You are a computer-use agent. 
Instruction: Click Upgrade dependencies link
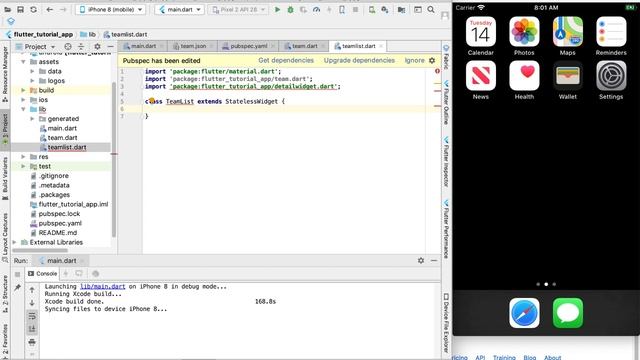coord(359,60)
